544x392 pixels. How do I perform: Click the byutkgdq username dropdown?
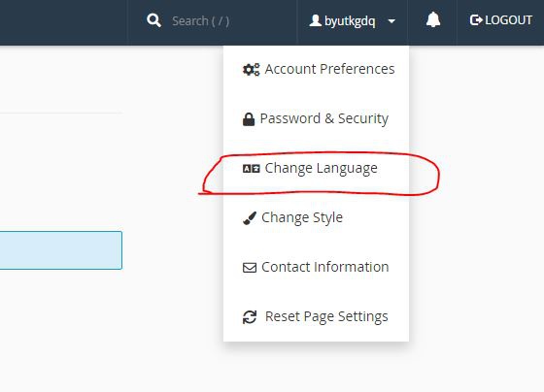[x=352, y=20]
